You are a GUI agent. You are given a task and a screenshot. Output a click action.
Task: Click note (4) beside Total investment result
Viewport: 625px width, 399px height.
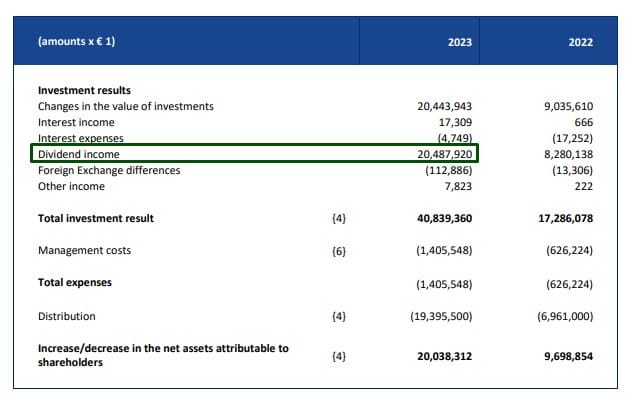click(x=339, y=218)
